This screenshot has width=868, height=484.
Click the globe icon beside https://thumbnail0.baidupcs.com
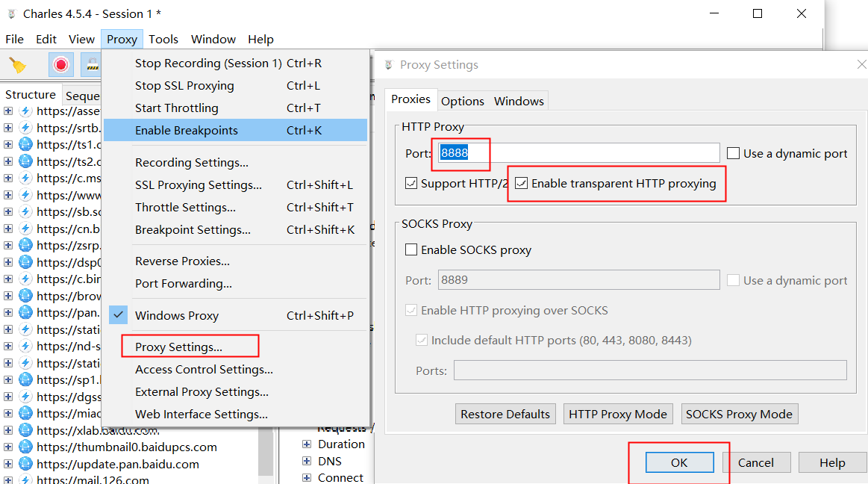(x=25, y=447)
